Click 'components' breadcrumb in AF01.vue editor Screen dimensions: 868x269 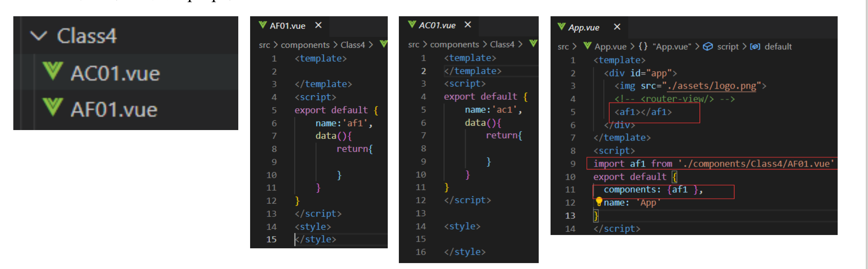tap(305, 45)
